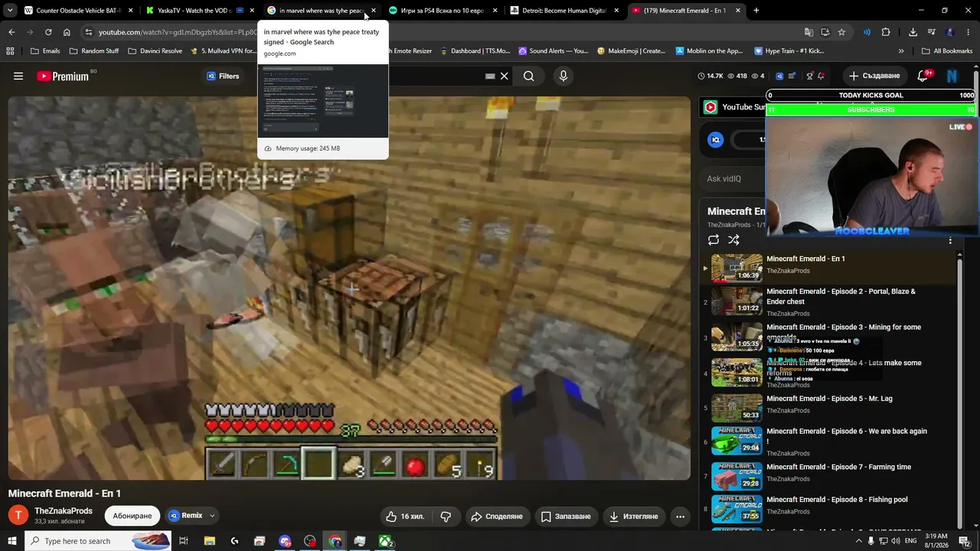Dislike the video with thumbs down

tap(446, 517)
